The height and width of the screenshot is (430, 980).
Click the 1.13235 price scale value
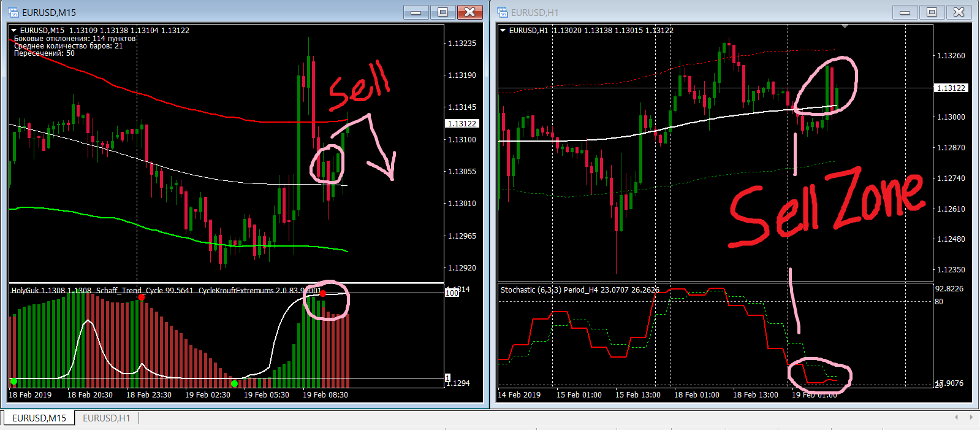pyautogui.click(x=462, y=44)
